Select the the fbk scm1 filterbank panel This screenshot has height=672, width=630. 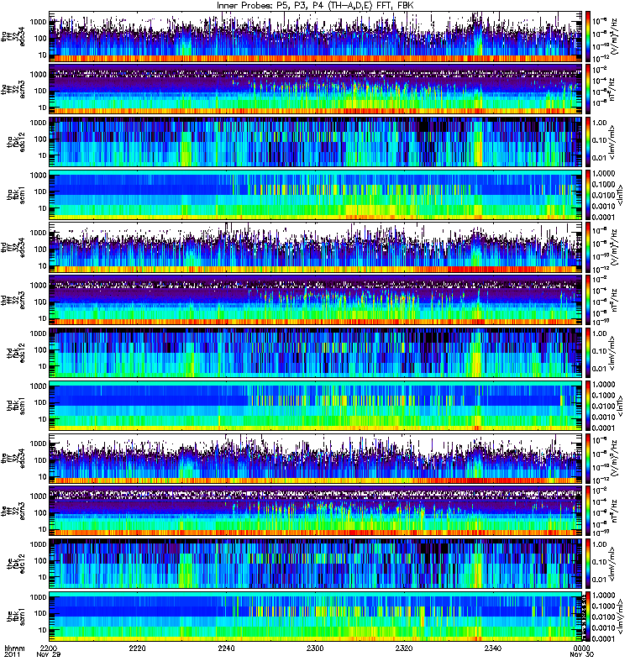point(316,617)
